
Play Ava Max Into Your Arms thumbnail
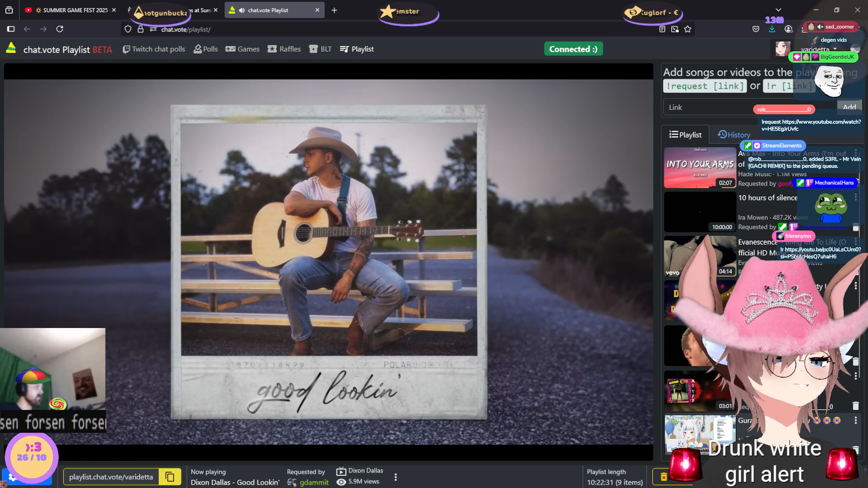point(699,167)
